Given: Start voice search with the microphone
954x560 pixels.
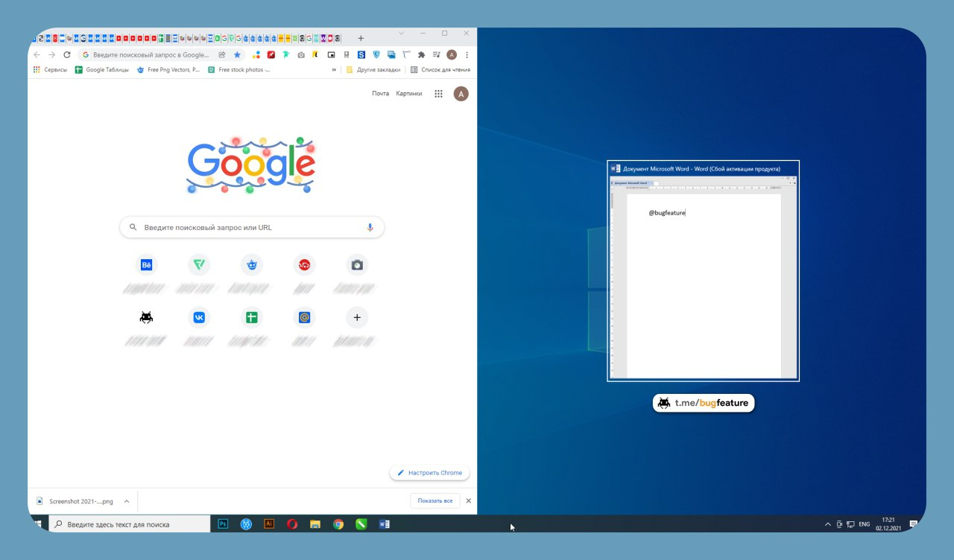Looking at the screenshot, I should coord(370,227).
